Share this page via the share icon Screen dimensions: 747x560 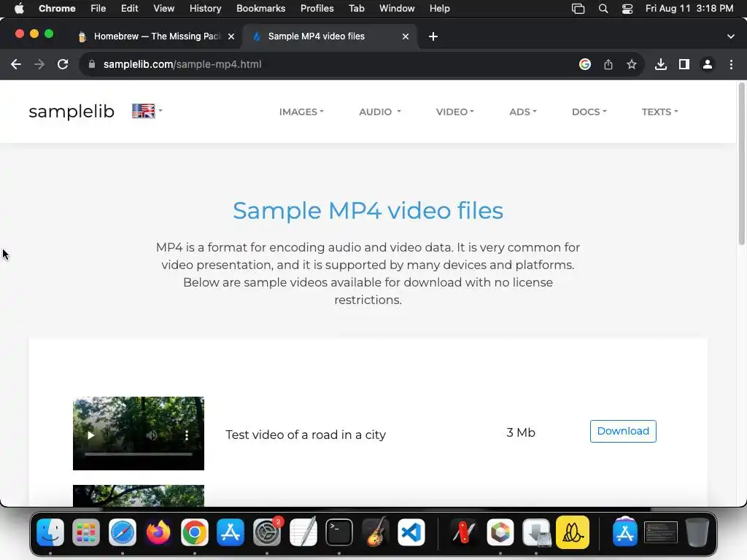tap(608, 64)
